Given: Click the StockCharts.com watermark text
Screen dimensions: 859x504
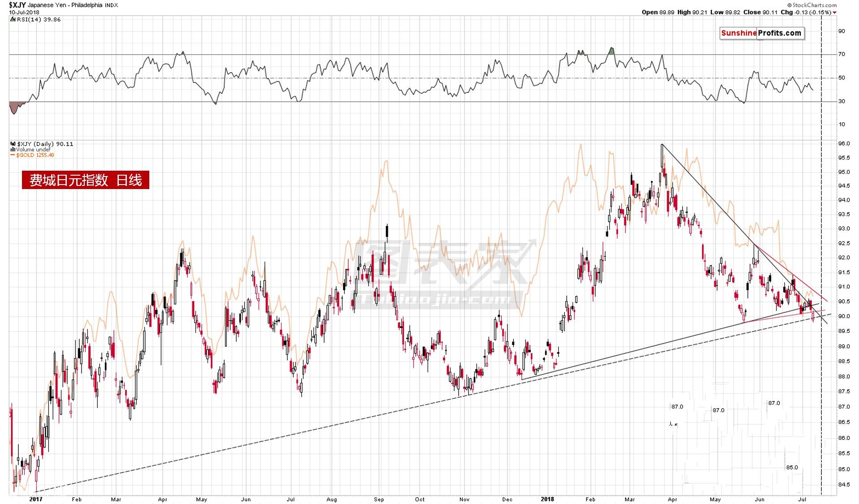Looking at the screenshot, I should (814, 5).
